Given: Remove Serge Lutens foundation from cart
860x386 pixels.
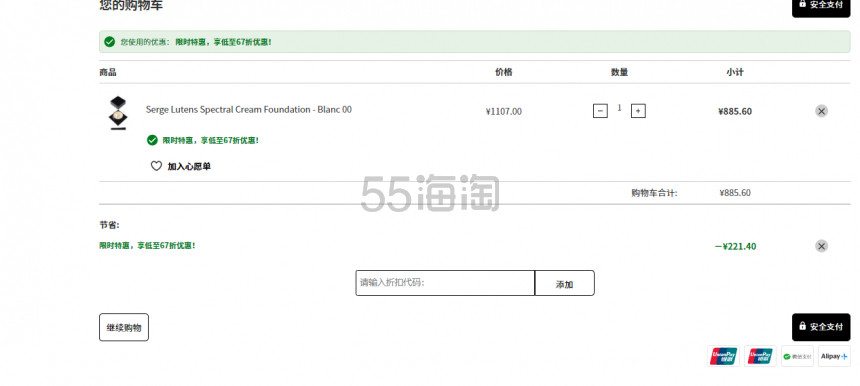Looking at the screenshot, I should [x=821, y=111].
